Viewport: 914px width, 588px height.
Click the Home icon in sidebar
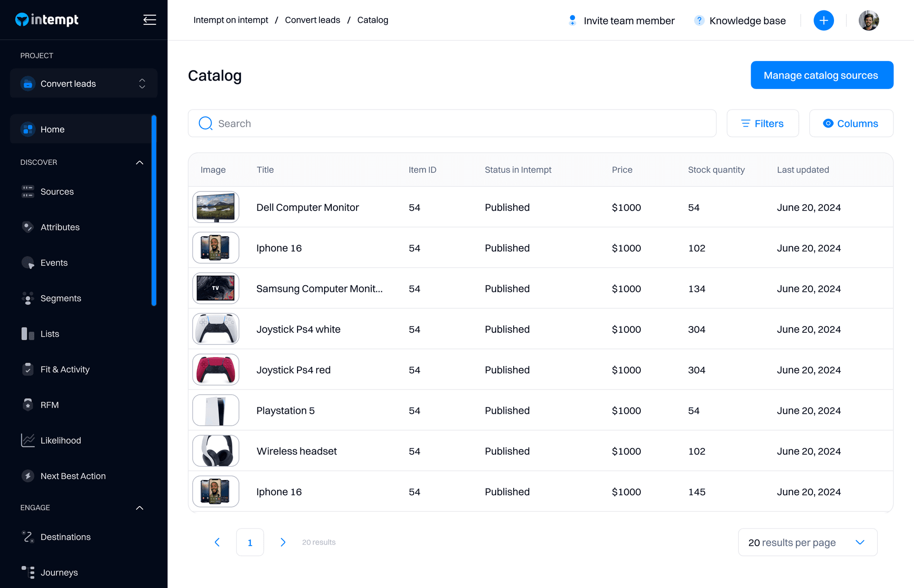click(x=28, y=129)
